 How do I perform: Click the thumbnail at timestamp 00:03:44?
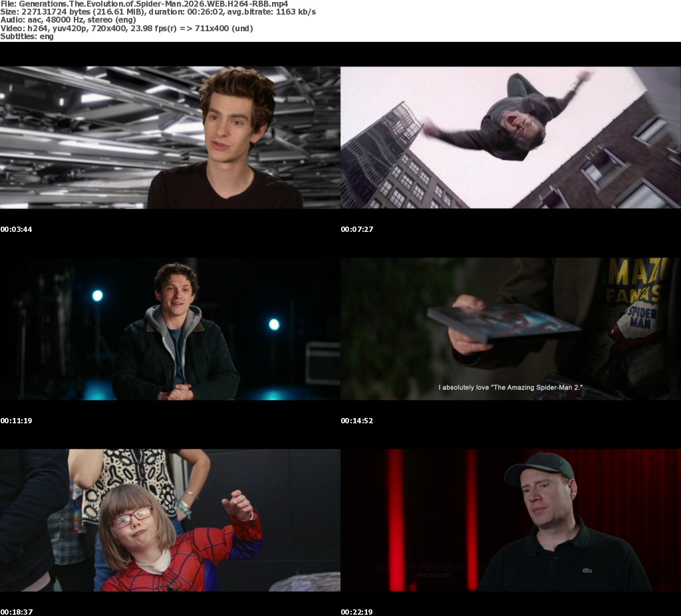pos(170,138)
